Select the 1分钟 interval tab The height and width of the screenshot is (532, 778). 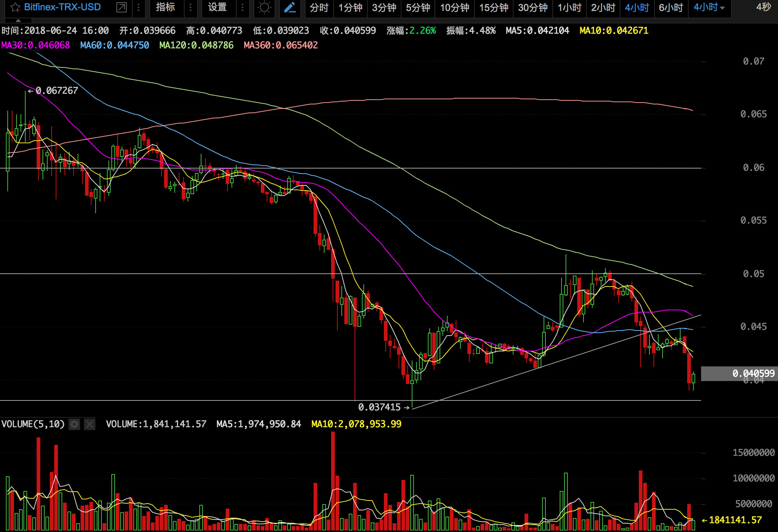tap(350, 8)
